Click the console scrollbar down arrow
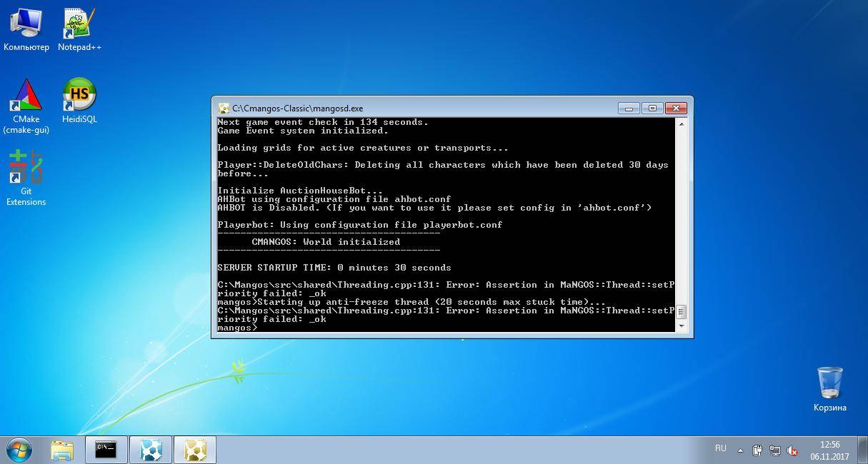The image size is (868, 464). (682, 326)
